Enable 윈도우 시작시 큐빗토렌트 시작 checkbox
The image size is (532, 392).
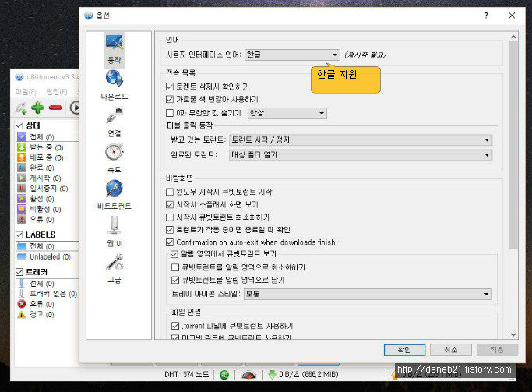(x=170, y=192)
